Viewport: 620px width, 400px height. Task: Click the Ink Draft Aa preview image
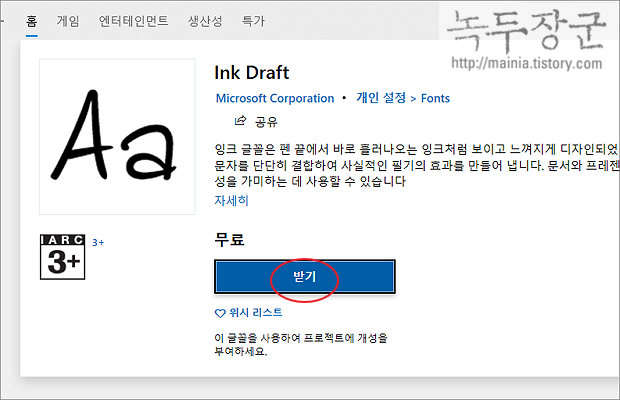coord(117,137)
